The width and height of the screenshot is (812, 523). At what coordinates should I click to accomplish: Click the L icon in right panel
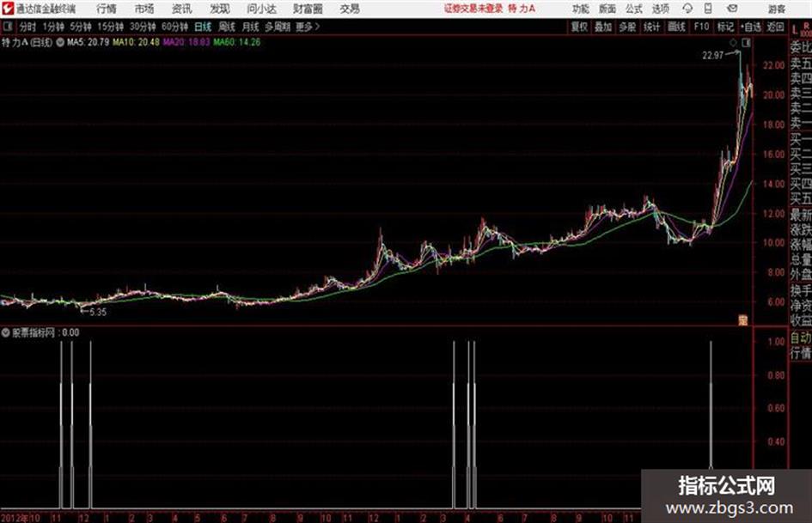pos(795,30)
